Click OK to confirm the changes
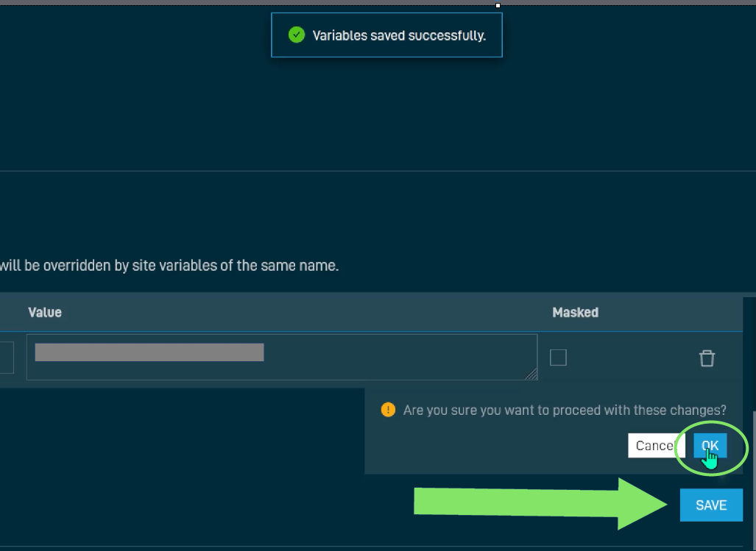The image size is (756, 551). click(x=710, y=446)
